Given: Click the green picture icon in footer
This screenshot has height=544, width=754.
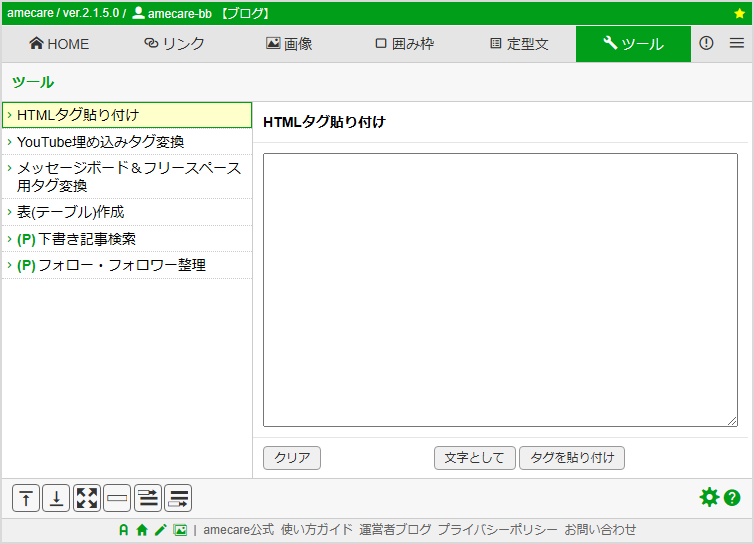Looking at the screenshot, I should 180,530.
